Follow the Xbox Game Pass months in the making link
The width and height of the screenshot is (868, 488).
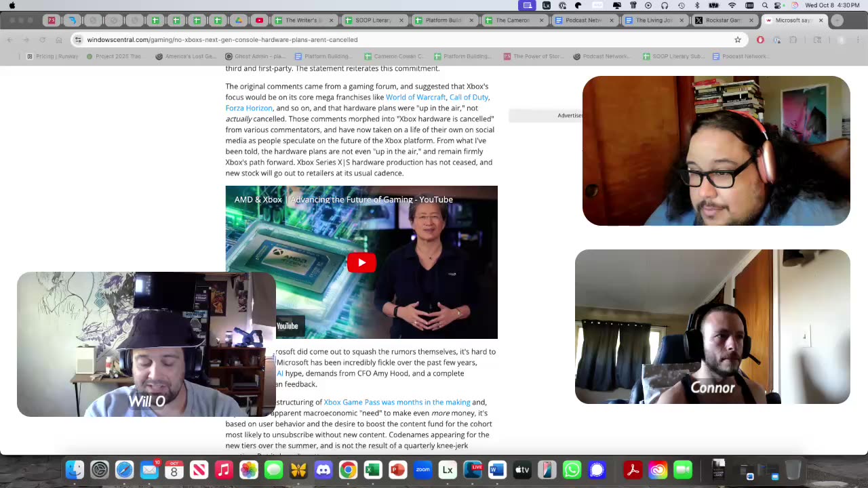pyautogui.click(x=397, y=402)
